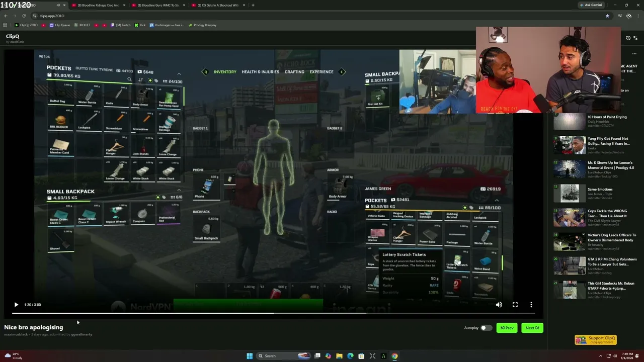Open File Explorer from the taskbar
The width and height of the screenshot is (644, 362).
click(x=339, y=356)
